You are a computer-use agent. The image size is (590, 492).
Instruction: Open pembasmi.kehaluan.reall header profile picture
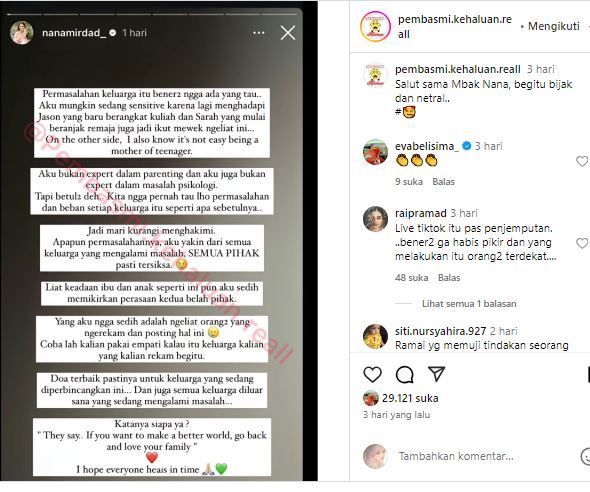tap(376, 26)
